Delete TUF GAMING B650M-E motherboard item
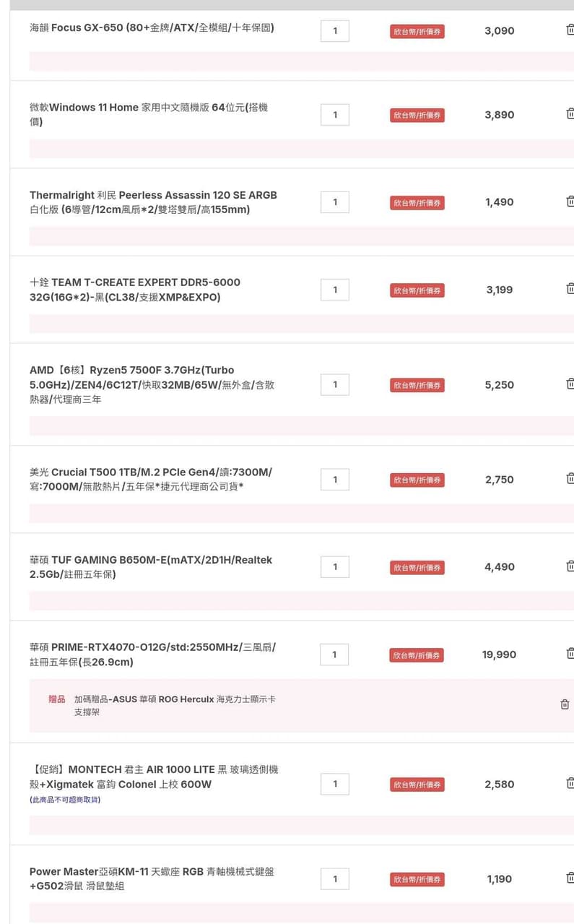574x924 pixels. coord(570,566)
